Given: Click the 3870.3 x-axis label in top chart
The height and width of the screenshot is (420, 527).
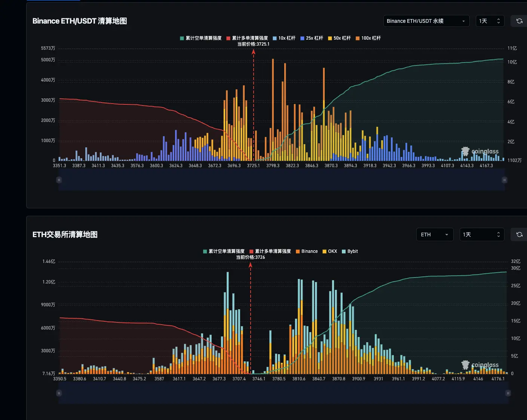Looking at the screenshot, I should click(x=331, y=166).
